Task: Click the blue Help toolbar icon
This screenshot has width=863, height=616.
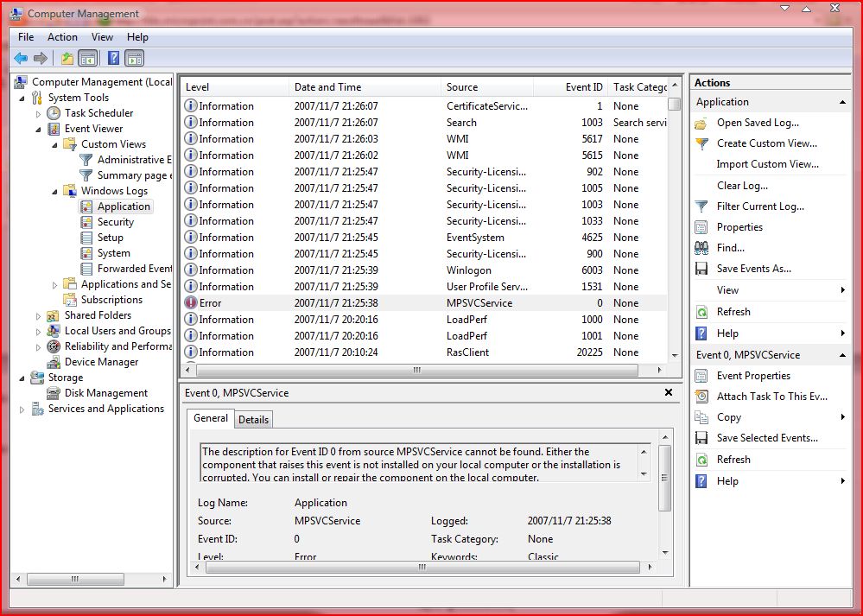Action: tap(113, 58)
